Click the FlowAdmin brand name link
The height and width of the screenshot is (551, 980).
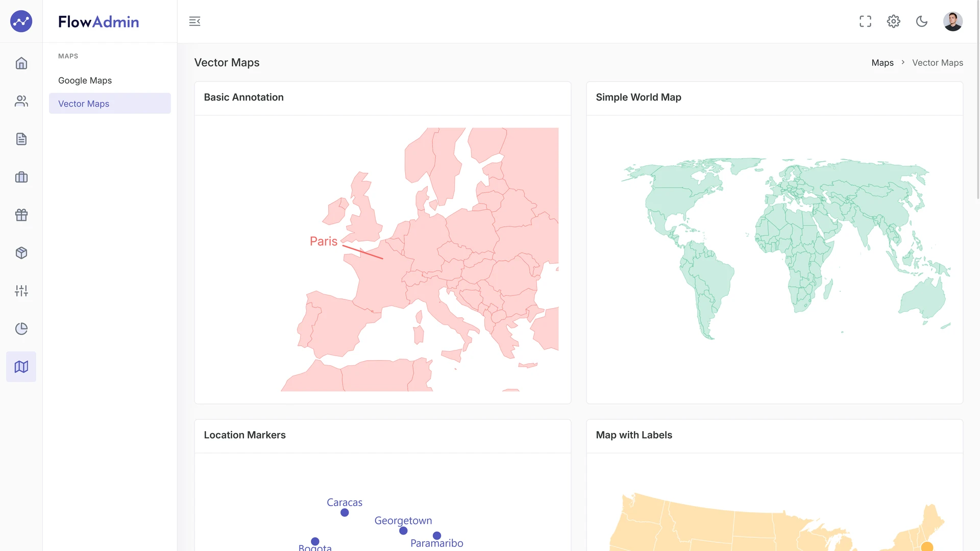click(99, 21)
